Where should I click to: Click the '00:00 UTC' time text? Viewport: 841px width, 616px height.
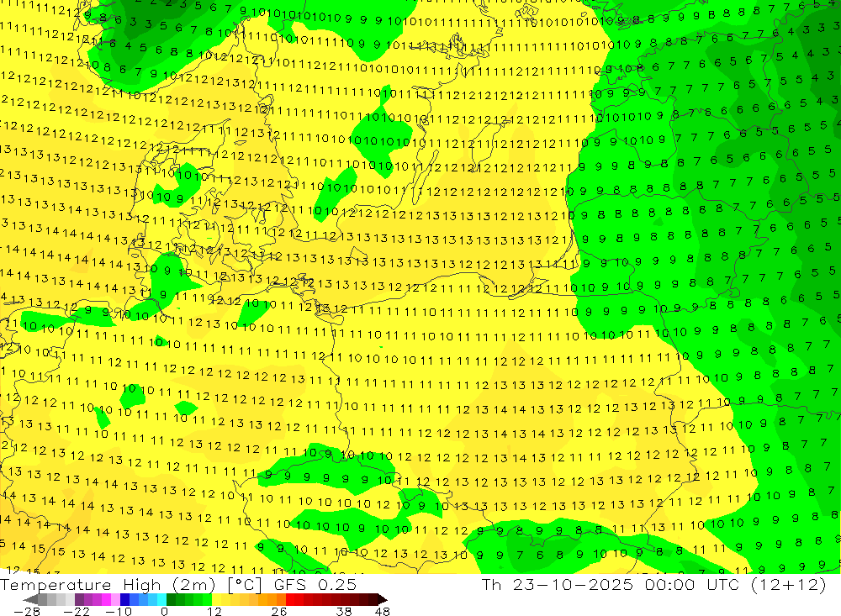(x=692, y=584)
